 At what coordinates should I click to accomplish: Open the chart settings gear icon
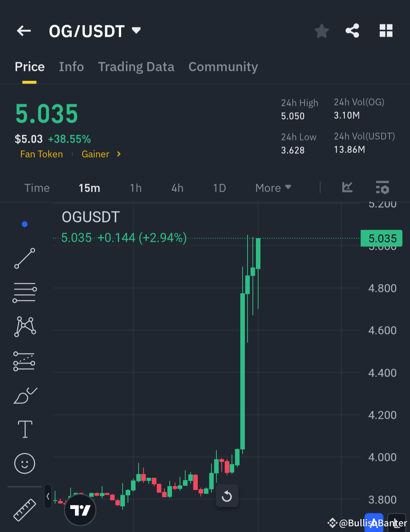coord(382,188)
